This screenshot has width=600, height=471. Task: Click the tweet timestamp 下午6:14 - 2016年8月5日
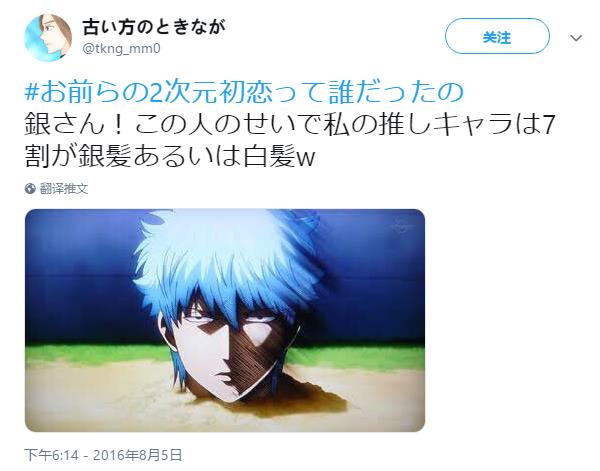pos(103,455)
